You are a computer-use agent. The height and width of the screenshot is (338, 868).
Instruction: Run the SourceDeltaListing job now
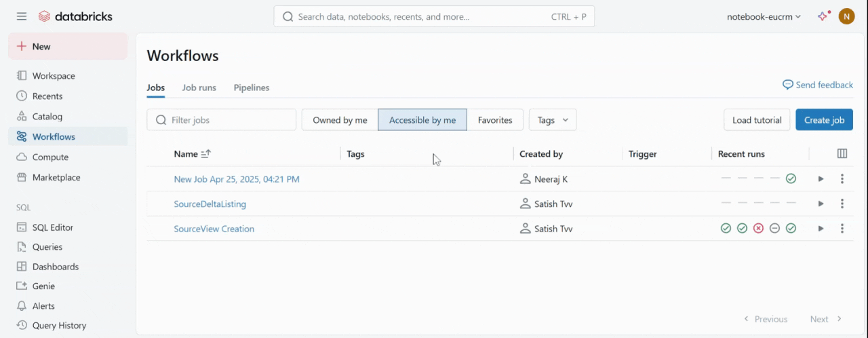tap(821, 204)
